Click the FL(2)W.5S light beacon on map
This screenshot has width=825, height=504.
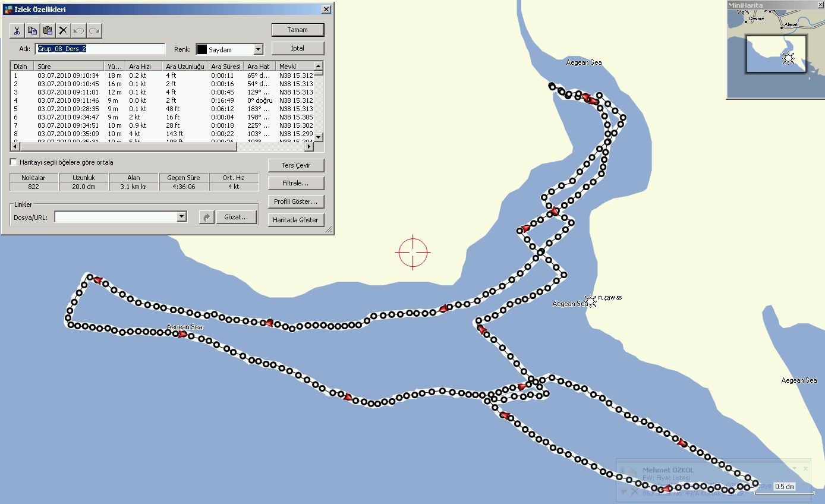590,300
